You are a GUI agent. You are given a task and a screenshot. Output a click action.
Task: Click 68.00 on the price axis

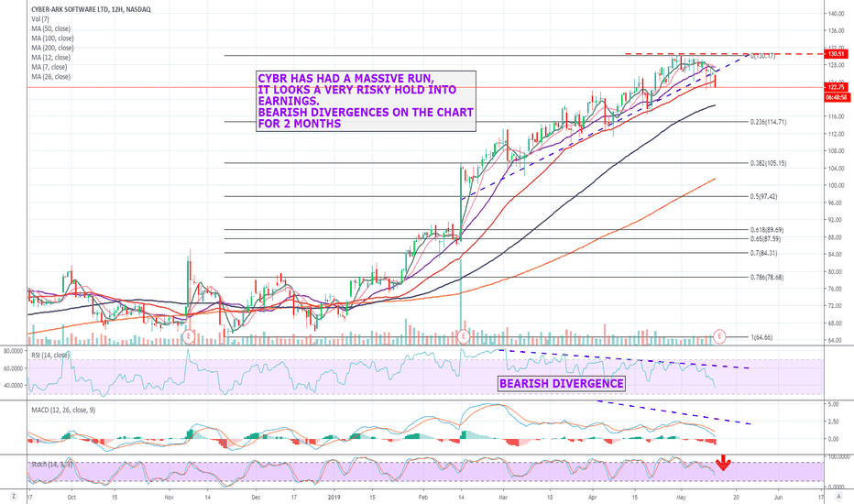coord(836,323)
